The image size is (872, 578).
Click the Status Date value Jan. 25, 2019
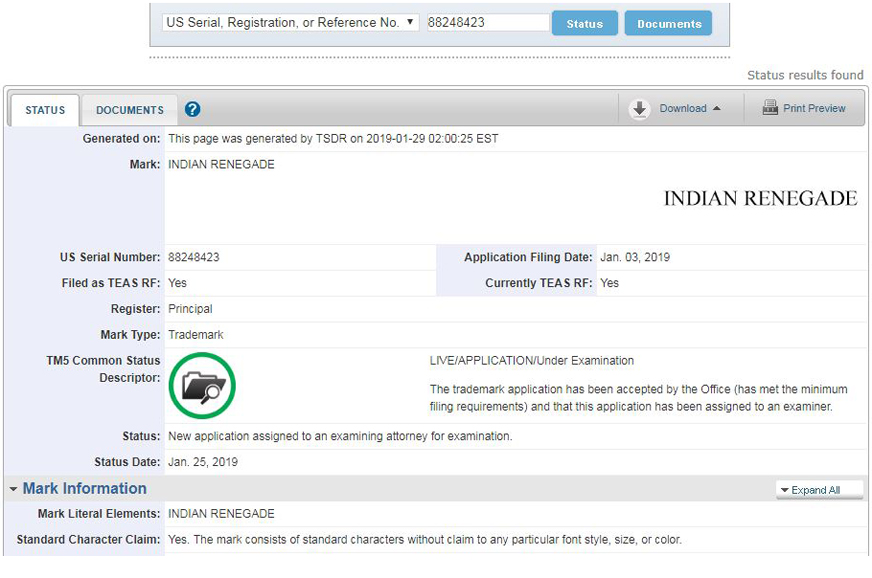203,462
